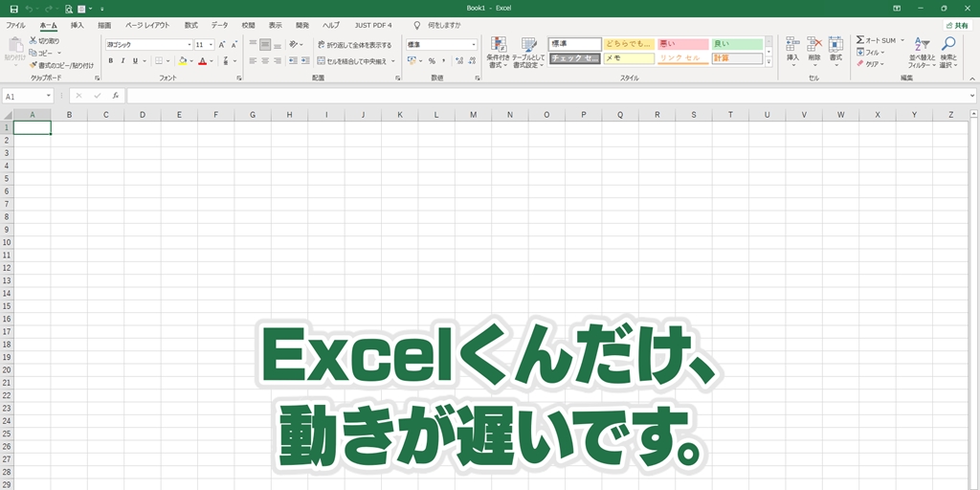
Task: Apply the 悪い (Bad) cell style
Action: [x=683, y=44]
